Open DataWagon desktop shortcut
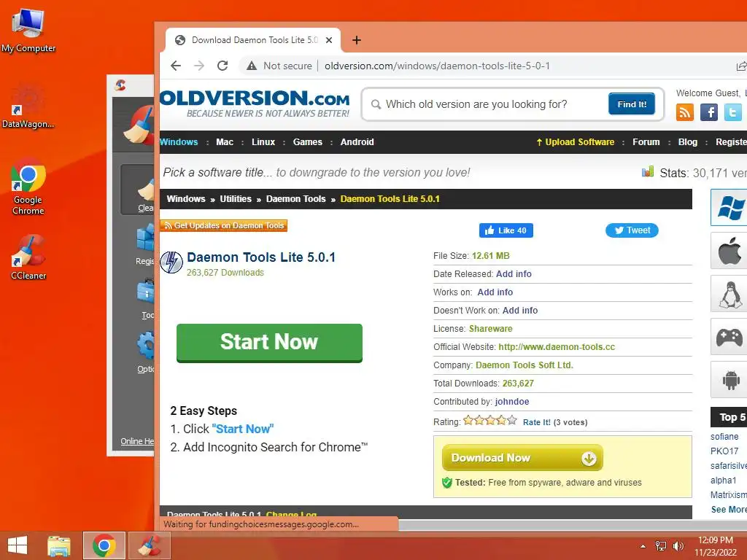This screenshot has height=560, width=747. click(28, 107)
